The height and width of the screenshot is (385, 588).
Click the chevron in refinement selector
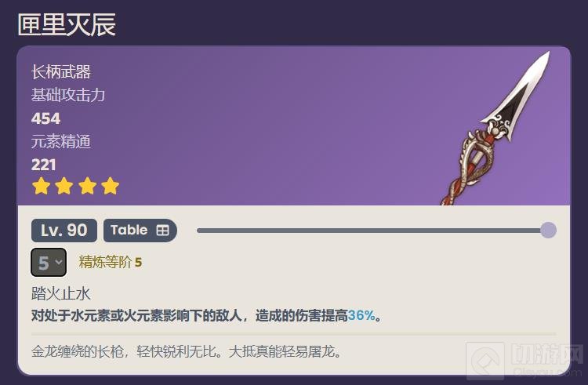pyautogui.click(x=59, y=262)
